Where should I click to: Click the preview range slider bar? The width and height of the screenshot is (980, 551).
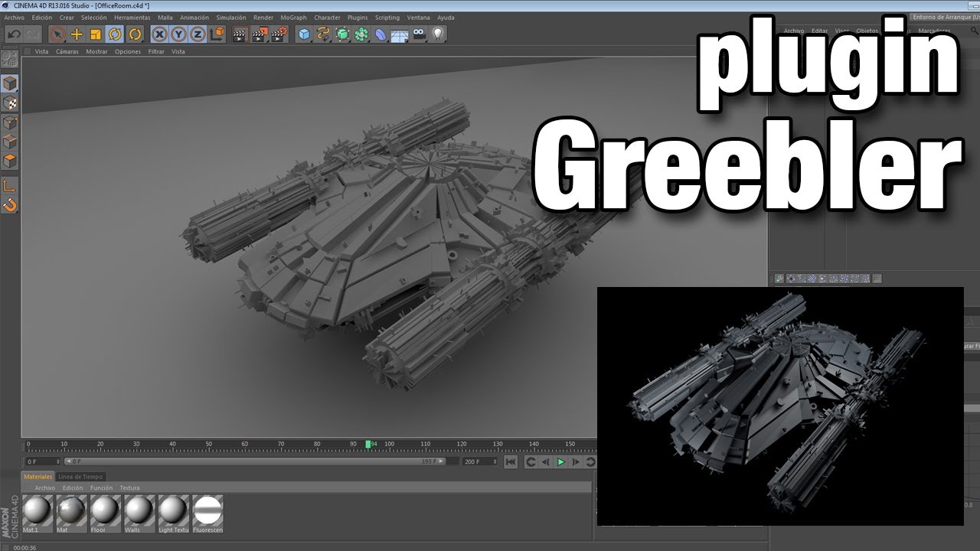[x=255, y=461]
